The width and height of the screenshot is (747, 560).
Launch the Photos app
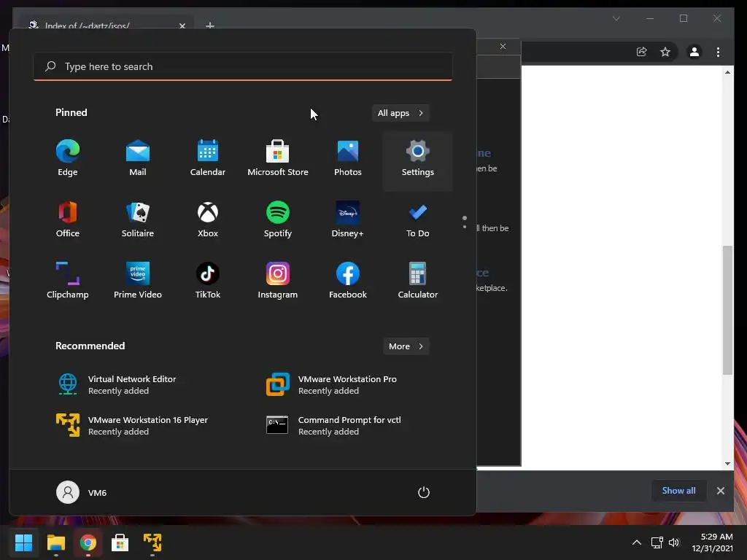click(348, 159)
